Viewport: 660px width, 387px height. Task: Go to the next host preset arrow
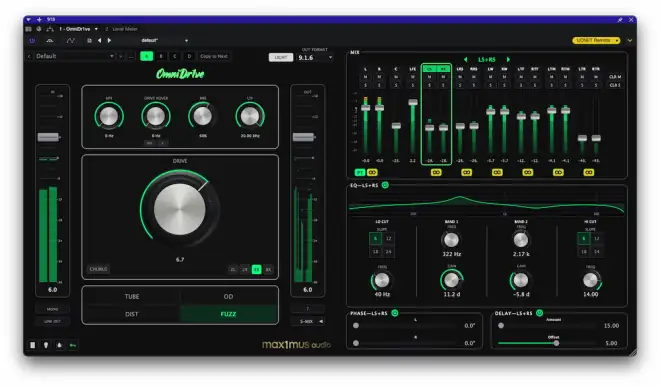[109, 40]
